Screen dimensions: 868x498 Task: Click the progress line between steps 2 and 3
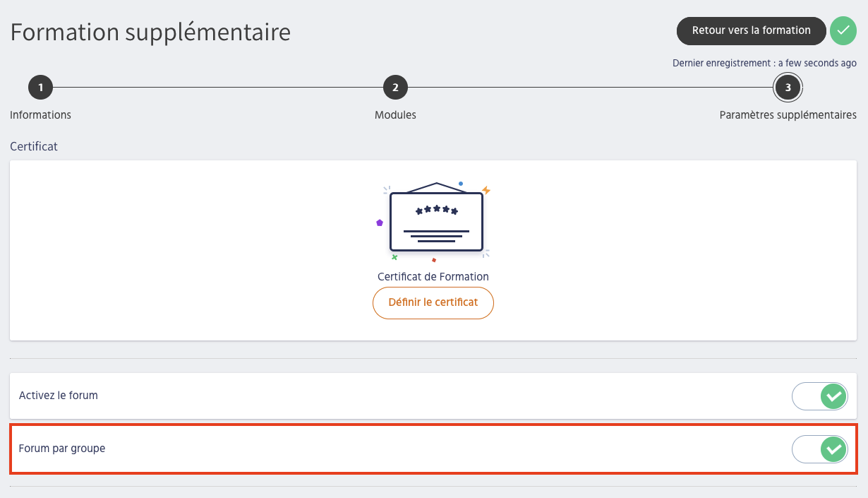tap(591, 88)
